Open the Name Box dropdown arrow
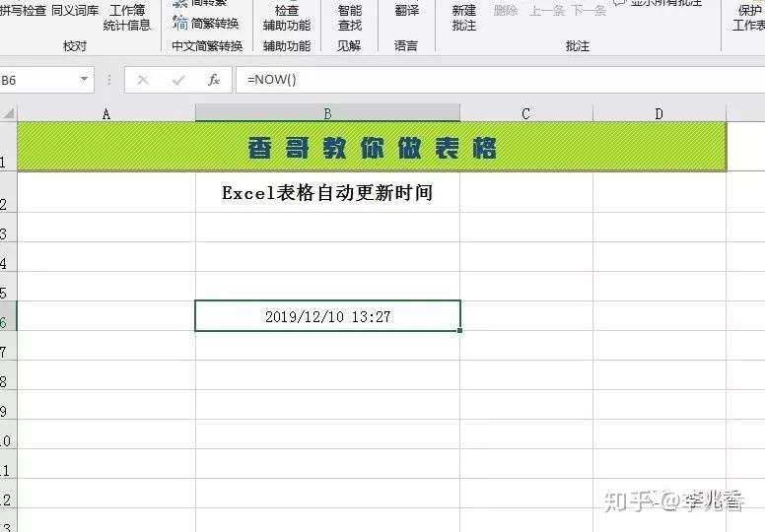The height and width of the screenshot is (532, 765). click(x=85, y=79)
